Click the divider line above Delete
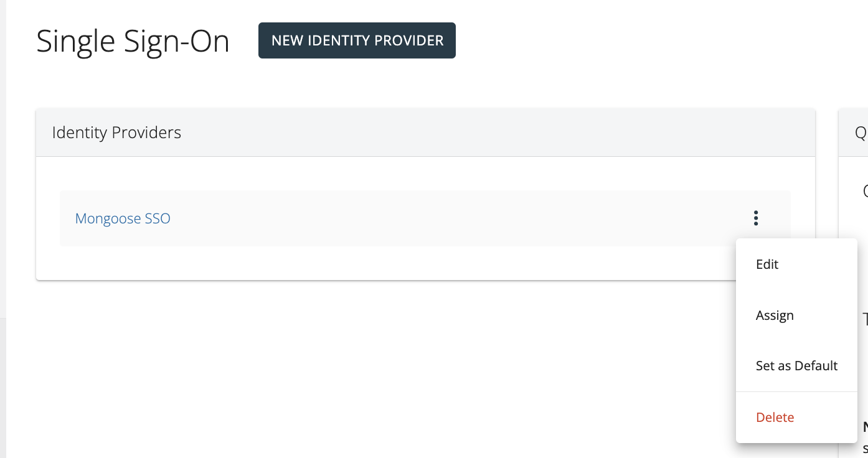Viewport: 868px width, 458px height. pyautogui.click(x=796, y=391)
